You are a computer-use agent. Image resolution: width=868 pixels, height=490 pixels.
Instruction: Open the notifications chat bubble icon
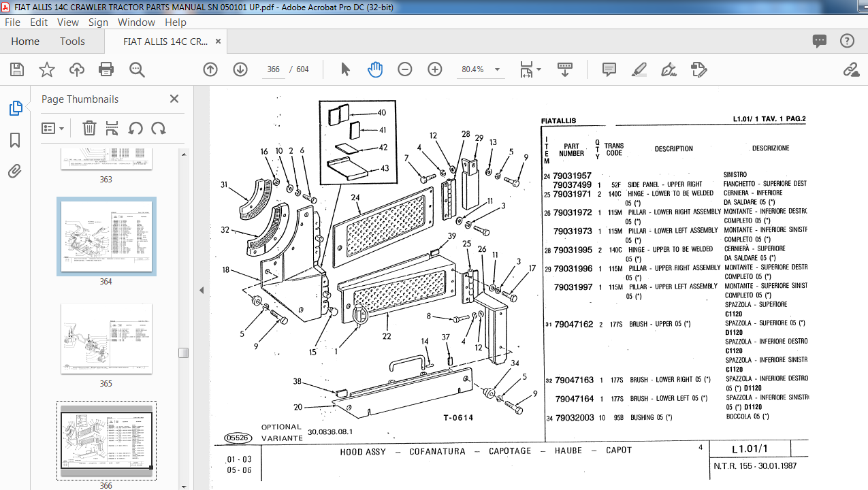[820, 41]
